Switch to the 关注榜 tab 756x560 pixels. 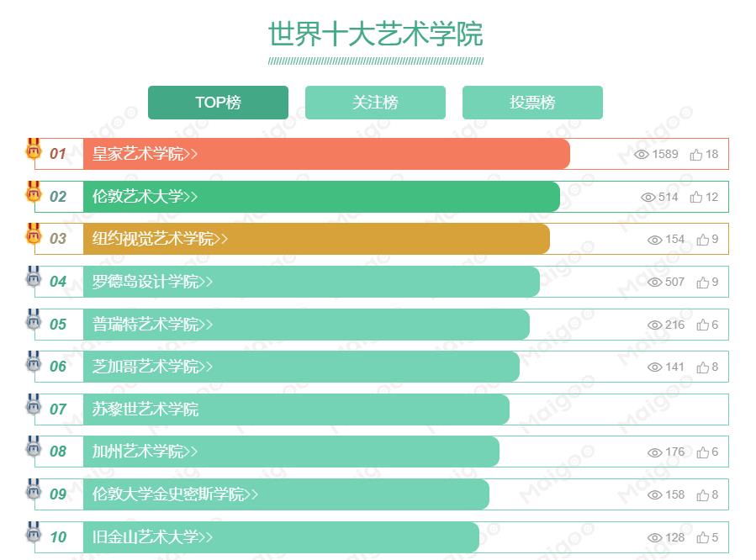click(376, 102)
